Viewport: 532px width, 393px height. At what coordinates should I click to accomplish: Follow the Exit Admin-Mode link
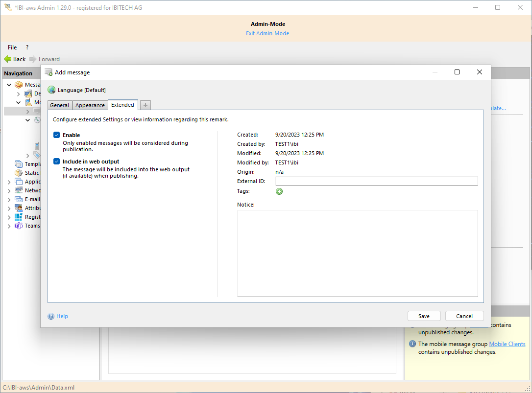(x=267, y=33)
